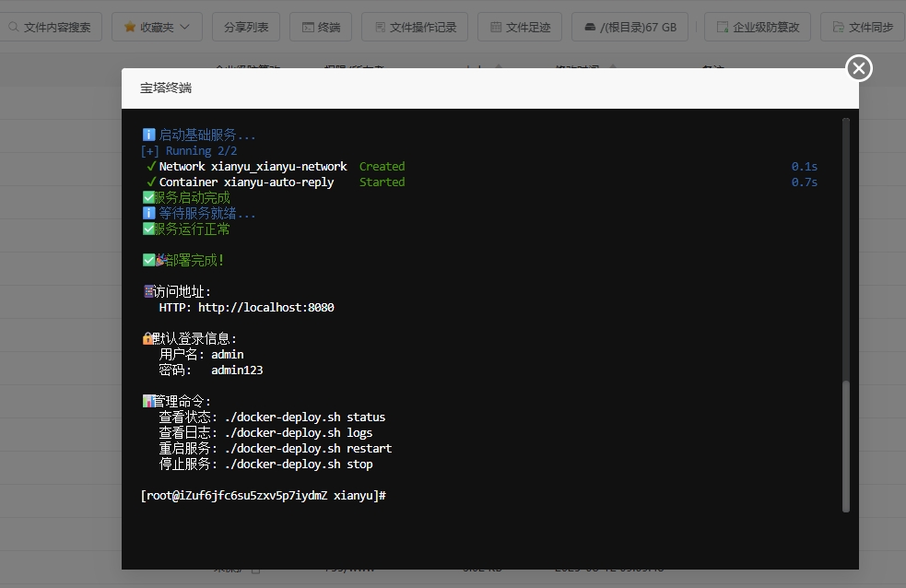Open 文件内容搜索 button

tap(50, 27)
